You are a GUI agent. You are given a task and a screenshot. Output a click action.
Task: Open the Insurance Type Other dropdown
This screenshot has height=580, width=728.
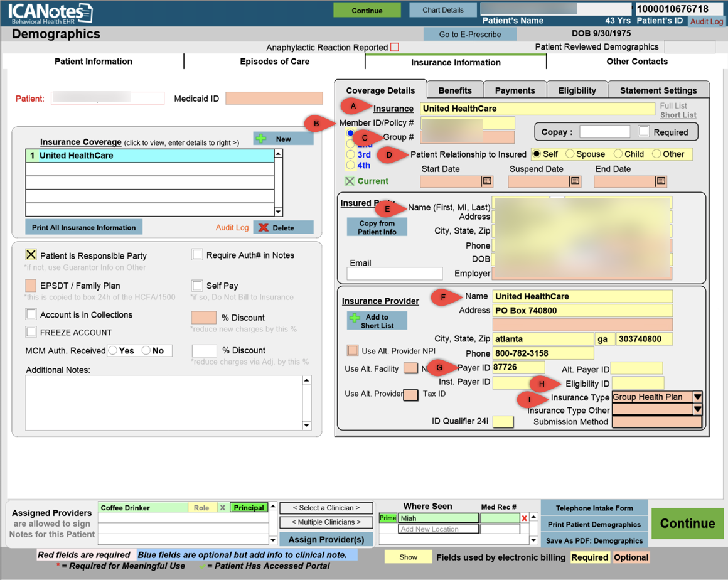click(x=697, y=409)
